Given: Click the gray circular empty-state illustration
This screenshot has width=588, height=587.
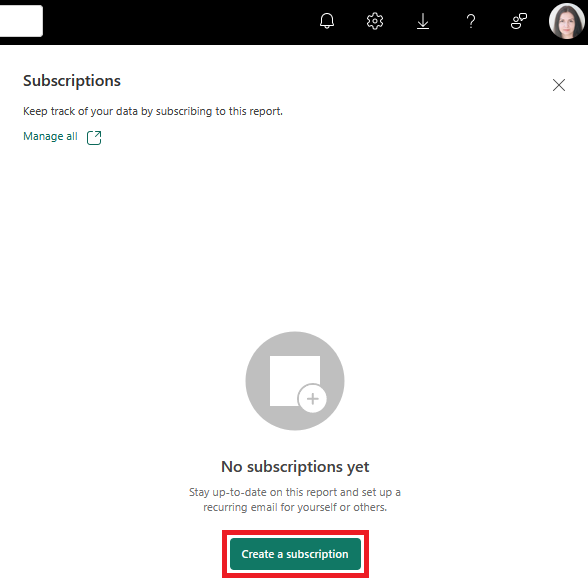Looking at the screenshot, I should pos(295,381).
